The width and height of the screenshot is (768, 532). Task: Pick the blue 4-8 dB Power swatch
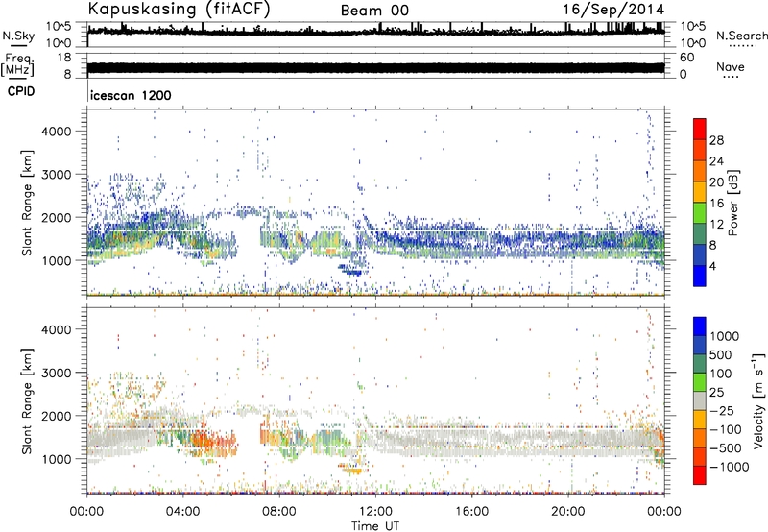tap(700, 255)
